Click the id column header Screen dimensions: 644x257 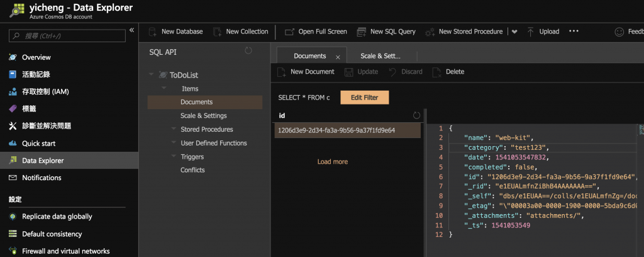[282, 115]
